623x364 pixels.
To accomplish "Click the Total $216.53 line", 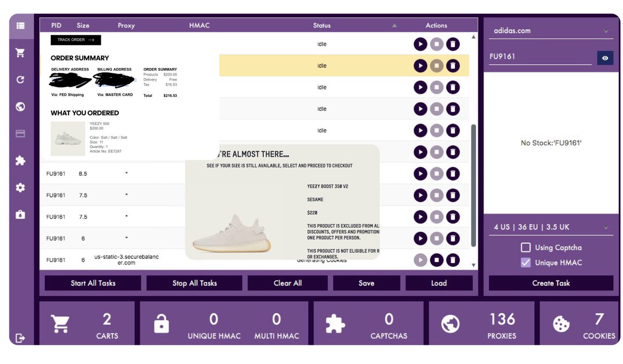I will [x=160, y=96].
